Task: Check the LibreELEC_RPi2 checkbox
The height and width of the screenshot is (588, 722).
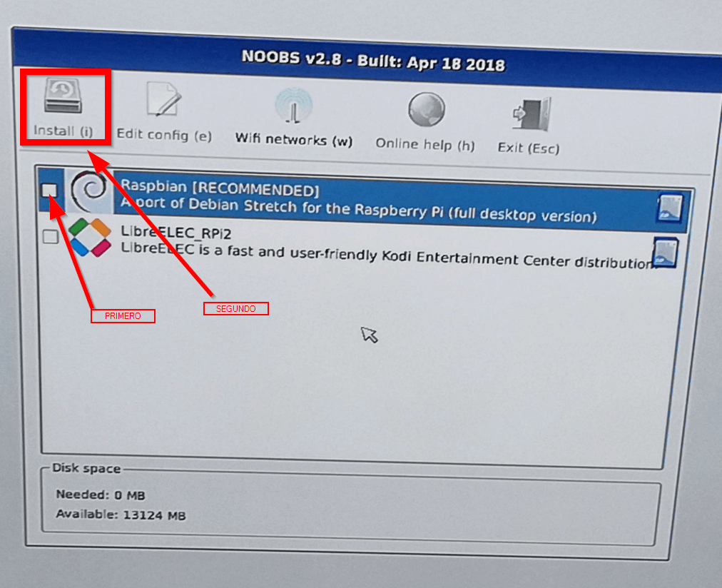Action: click(50, 237)
